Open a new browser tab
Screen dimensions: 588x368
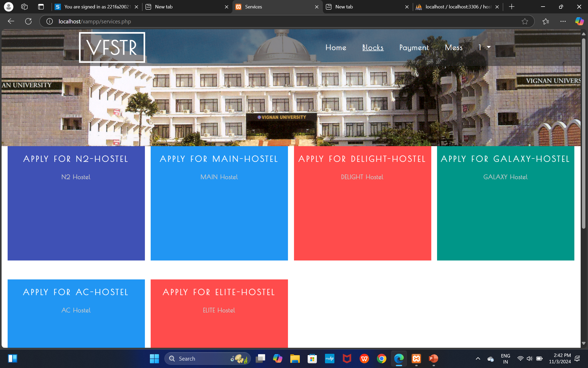512,7
